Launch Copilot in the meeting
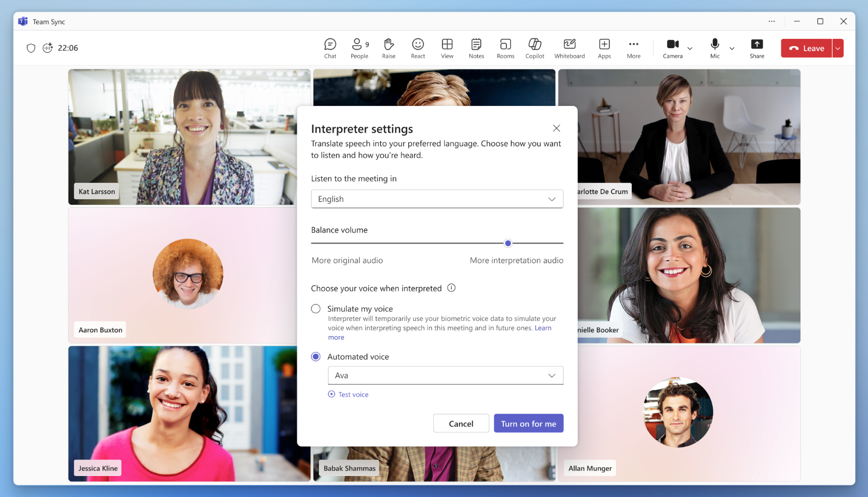The width and height of the screenshot is (868, 497). click(535, 49)
